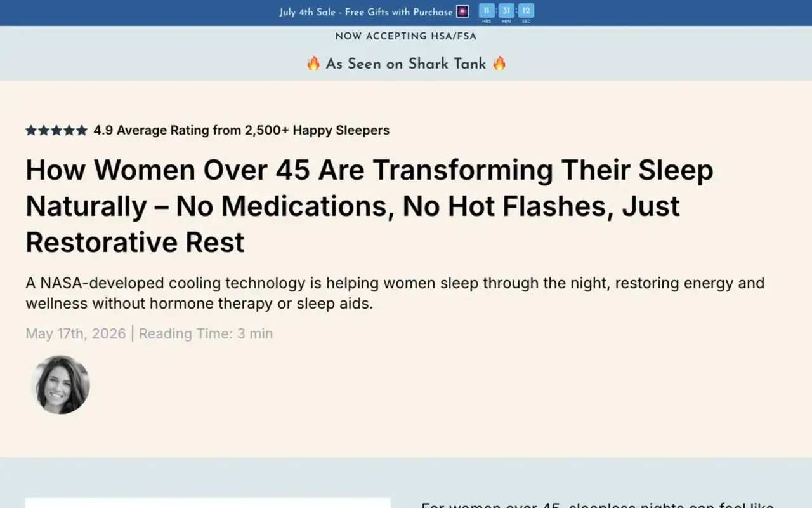Click the NOW ACCEPTING HSA/FSA text

coord(406,36)
